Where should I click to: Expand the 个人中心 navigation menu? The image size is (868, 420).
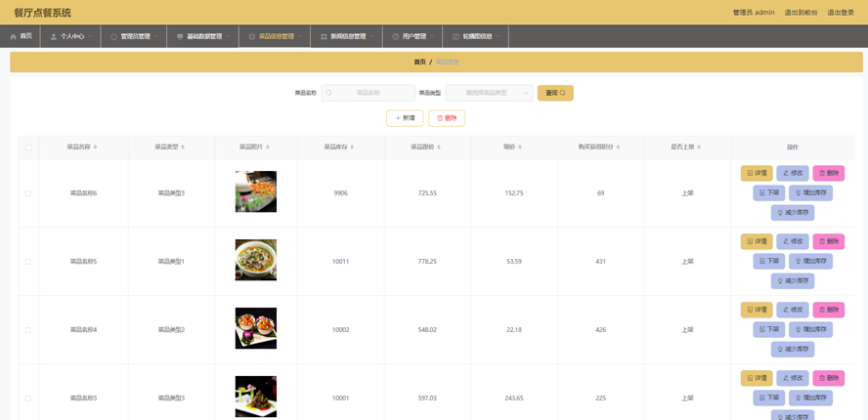pyautogui.click(x=71, y=36)
